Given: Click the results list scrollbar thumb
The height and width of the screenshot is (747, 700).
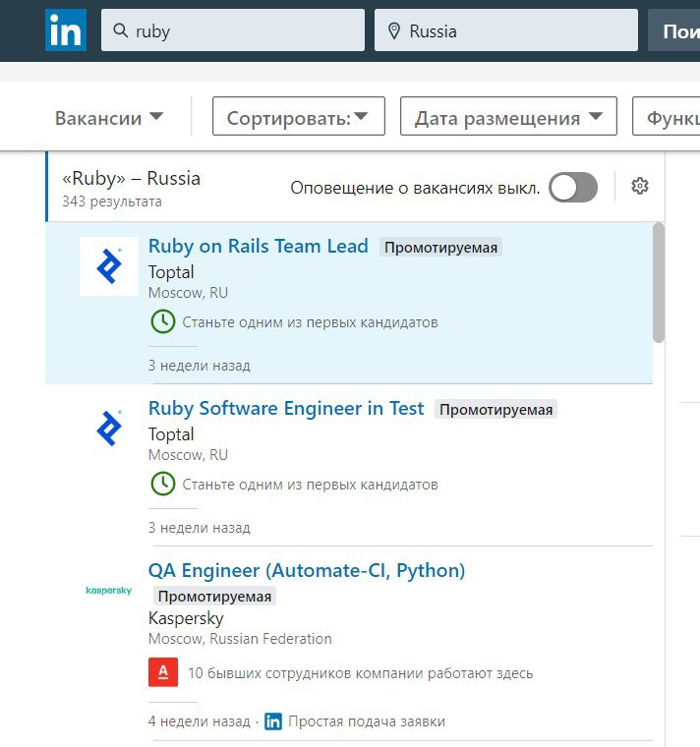Looking at the screenshot, I should pyautogui.click(x=658, y=282).
